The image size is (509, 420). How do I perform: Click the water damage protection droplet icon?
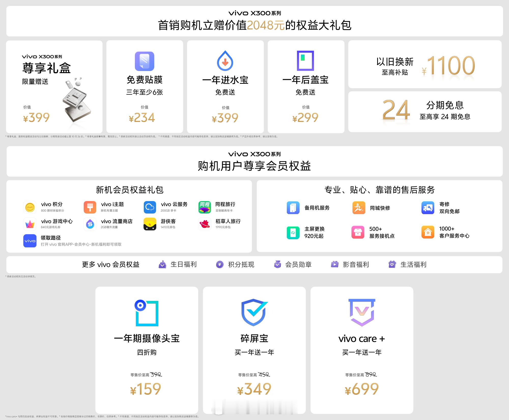tap(225, 61)
